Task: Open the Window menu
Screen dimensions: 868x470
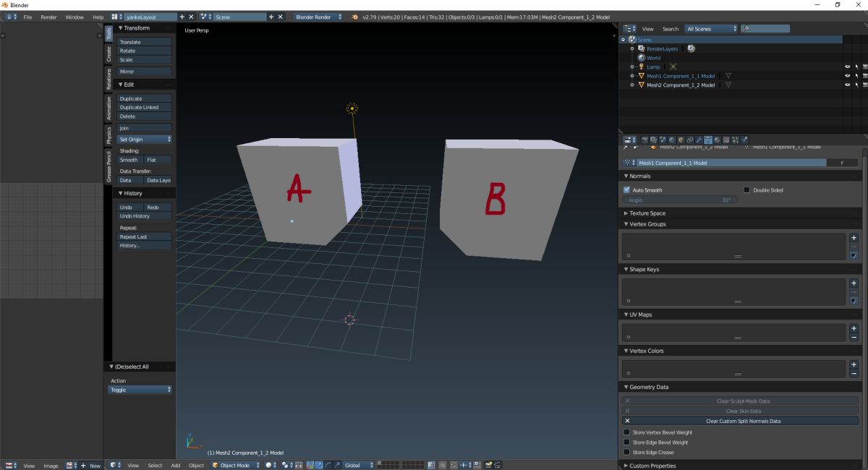Action: (x=75, y=17)
